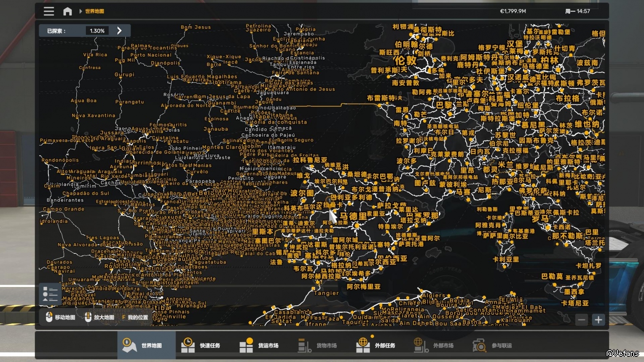
Task: Select Porto Nacional on the map
Action: pos(151,55)
